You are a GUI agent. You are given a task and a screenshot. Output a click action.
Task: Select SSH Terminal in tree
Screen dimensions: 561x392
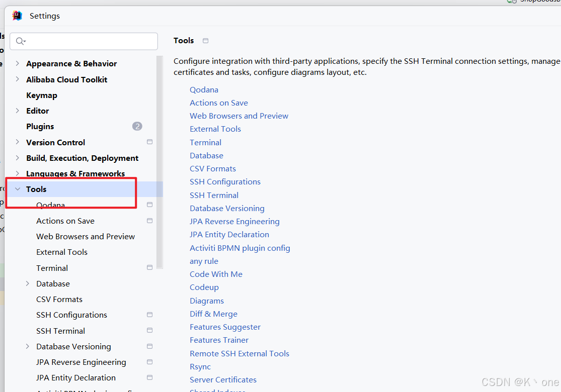[x=60, y=331]
